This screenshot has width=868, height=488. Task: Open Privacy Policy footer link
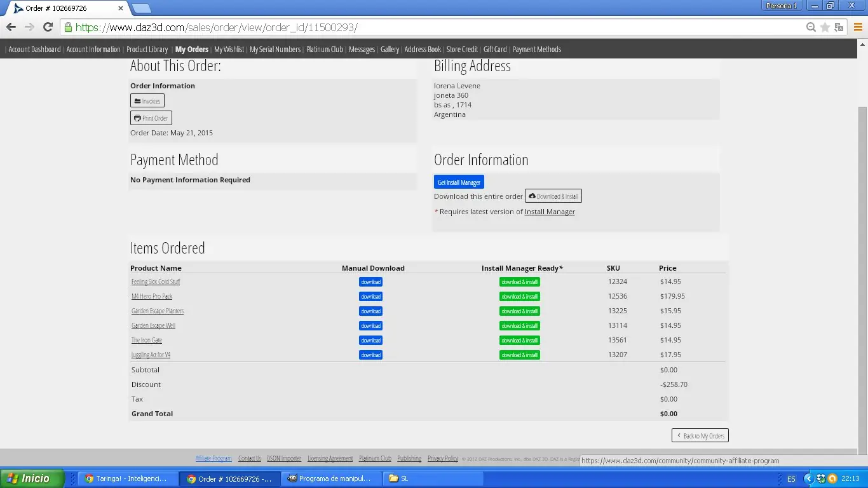click(x=443, y=458)
